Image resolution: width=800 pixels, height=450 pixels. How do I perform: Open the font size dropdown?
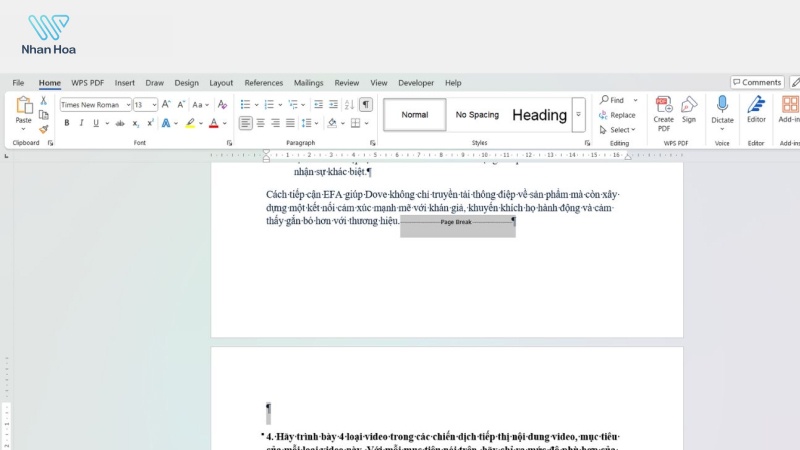tap(154, 105)
